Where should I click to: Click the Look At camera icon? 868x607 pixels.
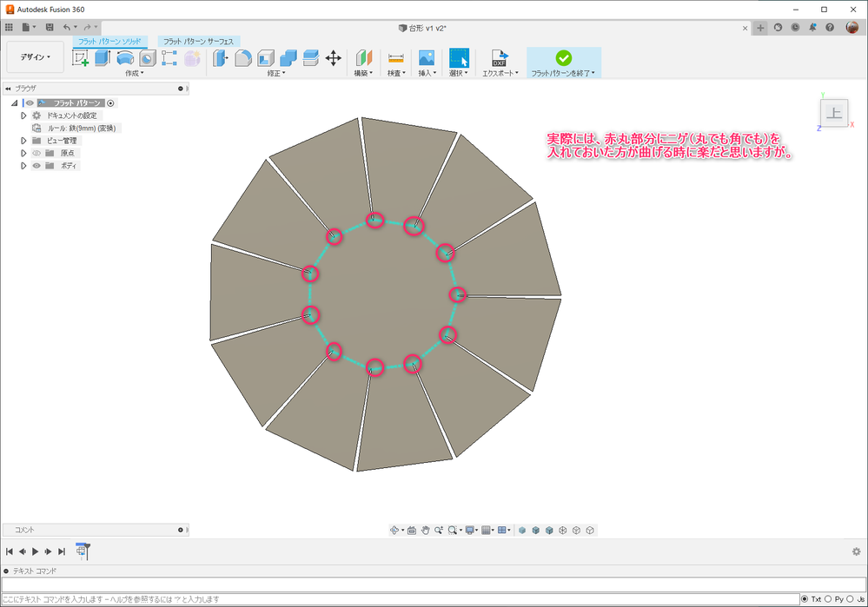coord(412,530)
